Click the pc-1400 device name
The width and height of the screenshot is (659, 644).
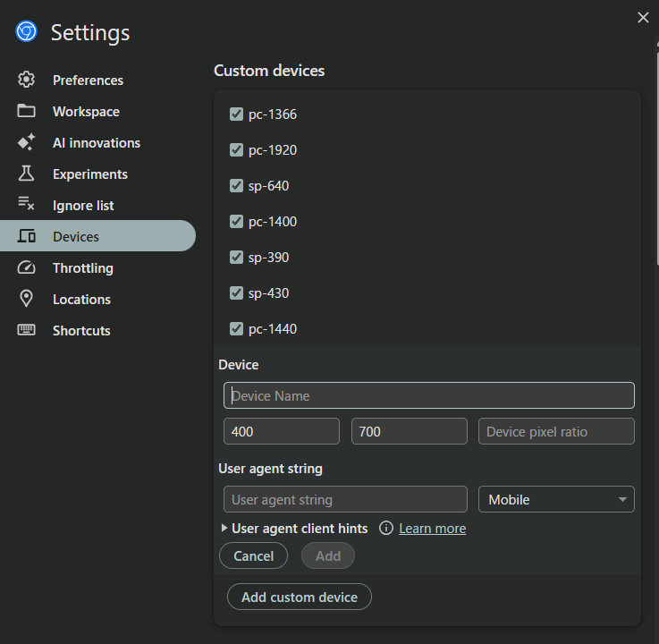273,222
